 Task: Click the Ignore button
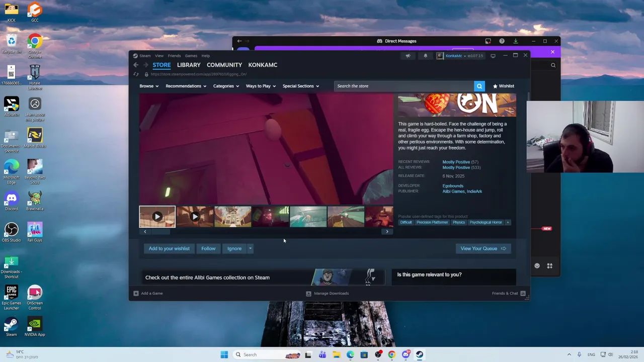point(234,248)
